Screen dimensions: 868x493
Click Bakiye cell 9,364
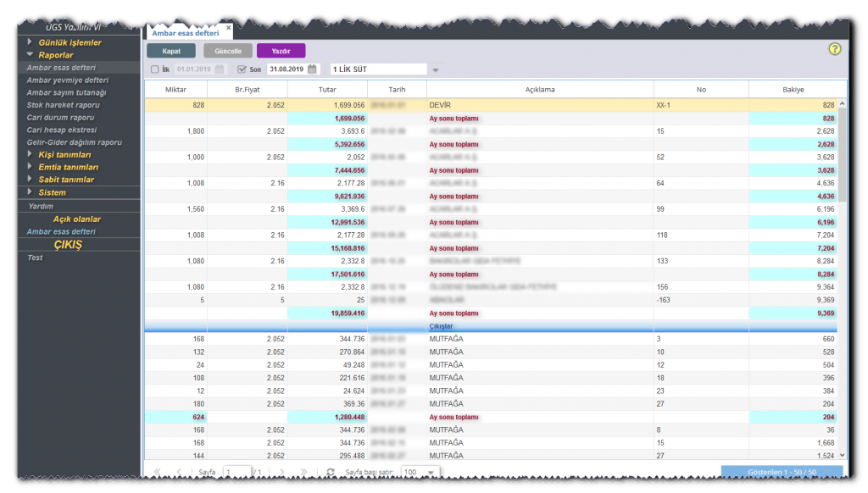(x=793, y=287)
